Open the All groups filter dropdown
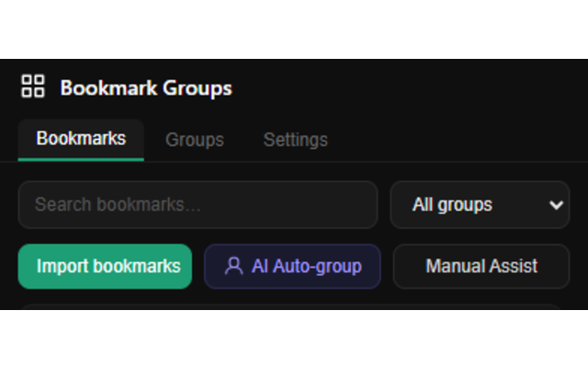Image resolution: width=588 pixels, height=368 pixels. click(480, 204)
